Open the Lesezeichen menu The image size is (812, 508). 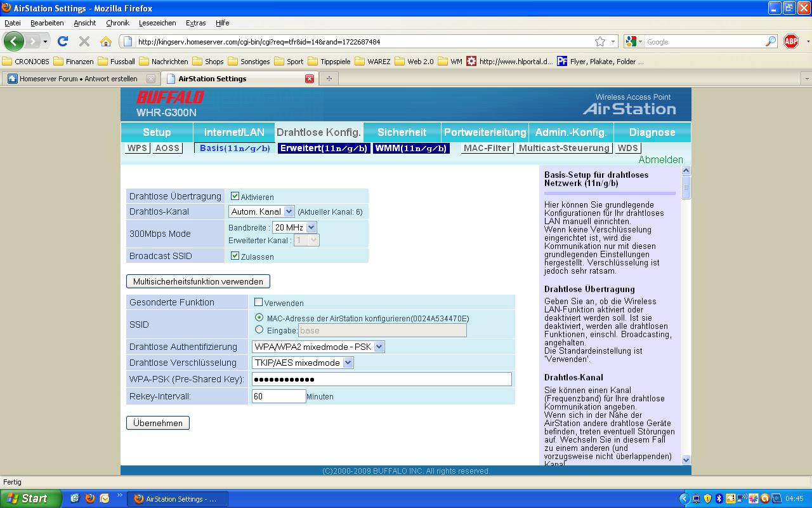pos(157,23)
